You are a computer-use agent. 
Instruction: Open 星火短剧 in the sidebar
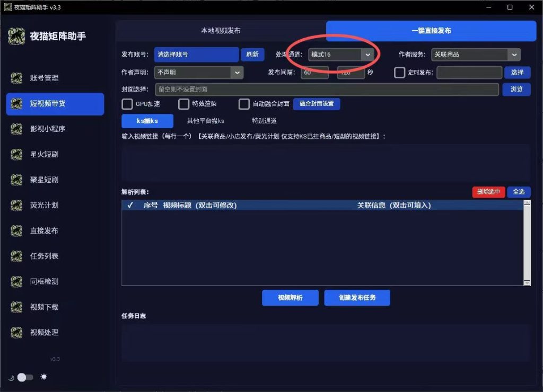(55, 154)
